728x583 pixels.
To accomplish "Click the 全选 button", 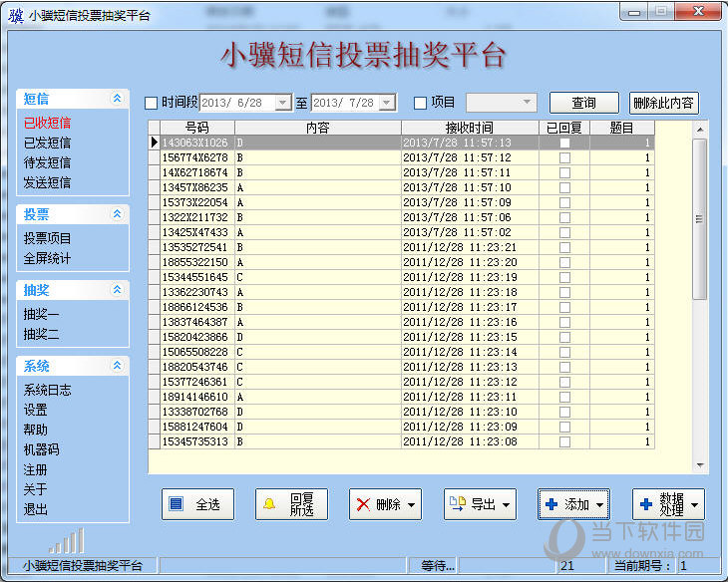I will (197, 504).
